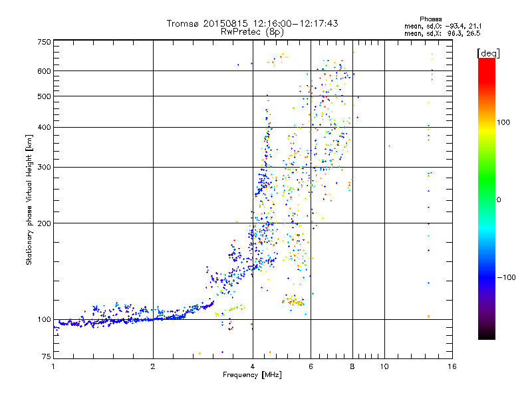Click the colorbar tick label '100'
This screenshot has width=532, height=399.
(503, 122)
